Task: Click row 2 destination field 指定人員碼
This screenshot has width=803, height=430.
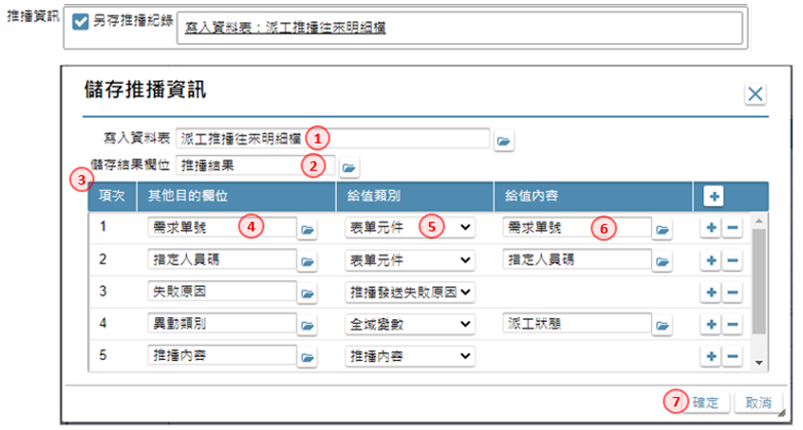Action: [222, 260]
